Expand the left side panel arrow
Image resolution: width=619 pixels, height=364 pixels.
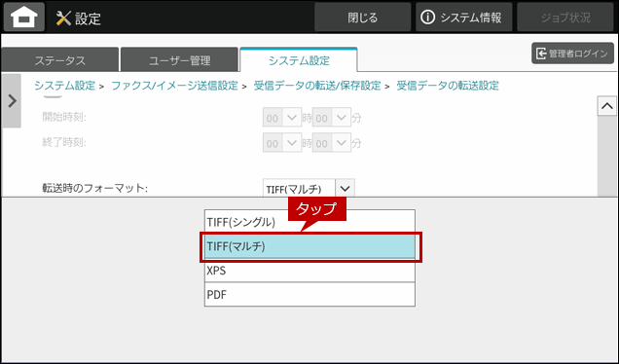pyautogui.click(x=12, y=101)
